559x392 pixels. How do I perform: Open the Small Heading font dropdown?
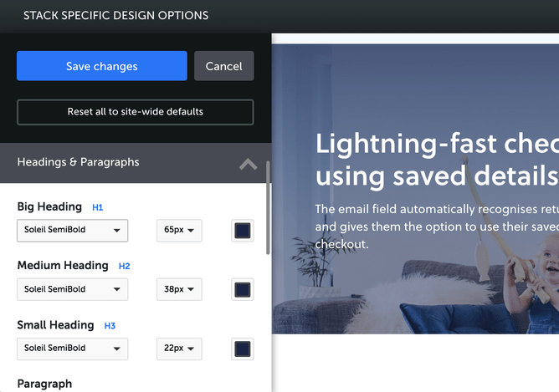click(x=72, y=349)
